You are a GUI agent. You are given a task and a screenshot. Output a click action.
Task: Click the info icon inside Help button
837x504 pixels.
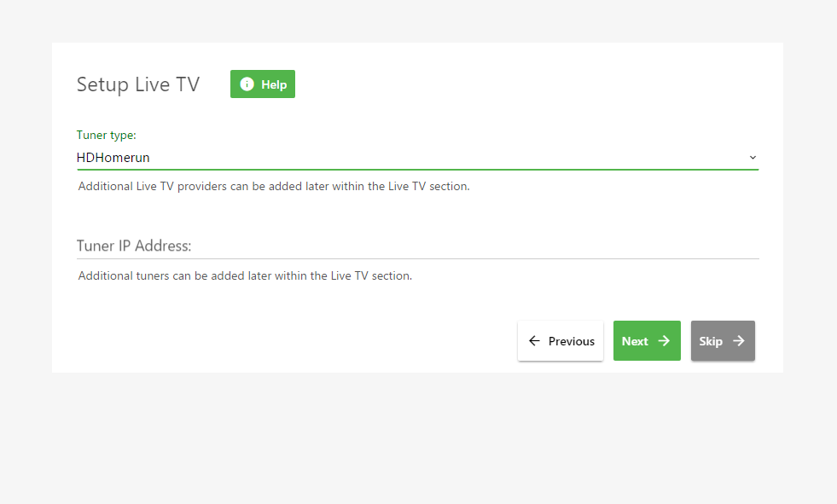[x=247, y=84]
